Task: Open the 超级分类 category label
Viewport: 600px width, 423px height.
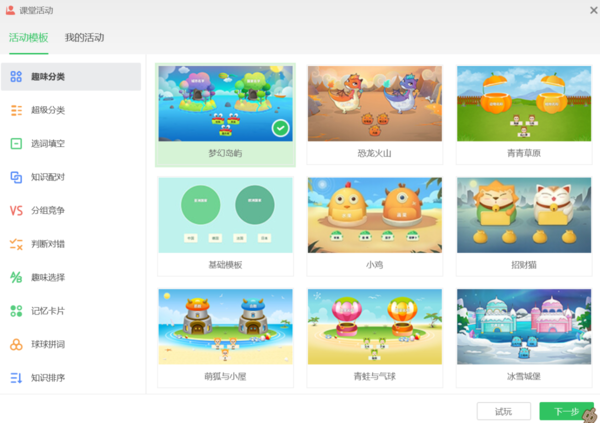Action: pos(48,110)
